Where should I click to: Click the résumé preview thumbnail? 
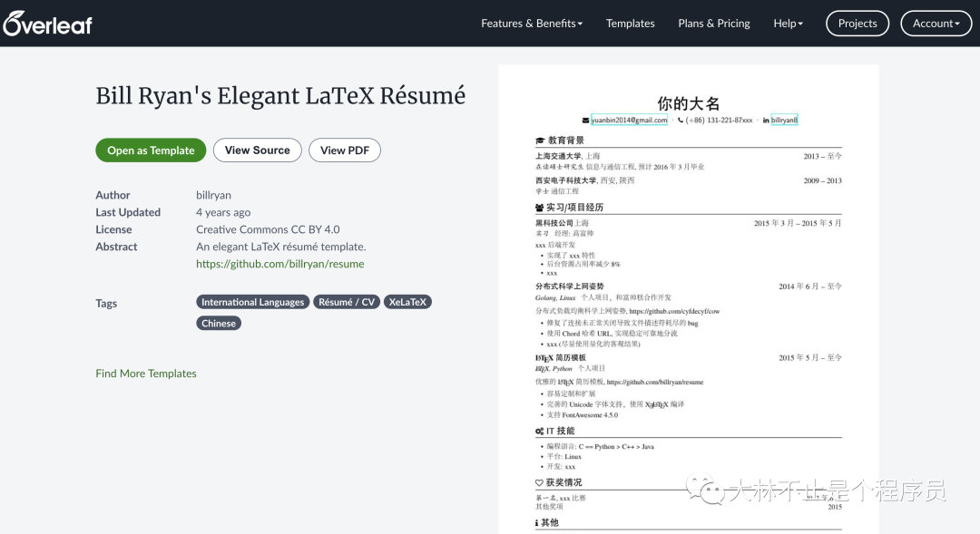(688, 300)
